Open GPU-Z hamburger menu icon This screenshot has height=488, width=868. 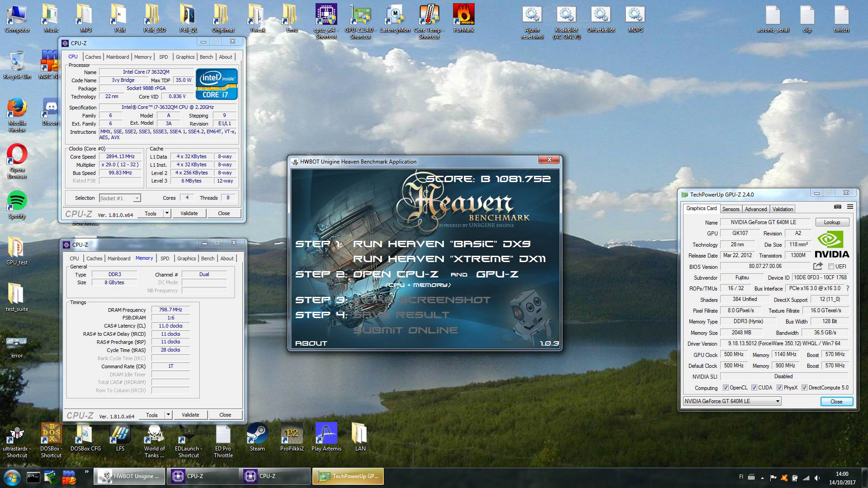(850, 206)
